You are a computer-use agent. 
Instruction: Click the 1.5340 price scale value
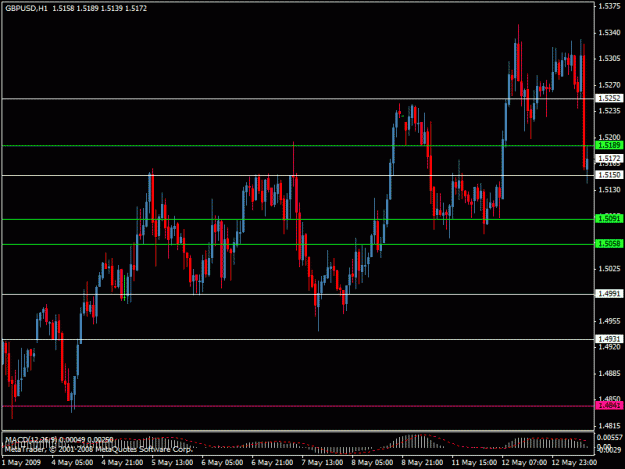[x=609, y=33]
